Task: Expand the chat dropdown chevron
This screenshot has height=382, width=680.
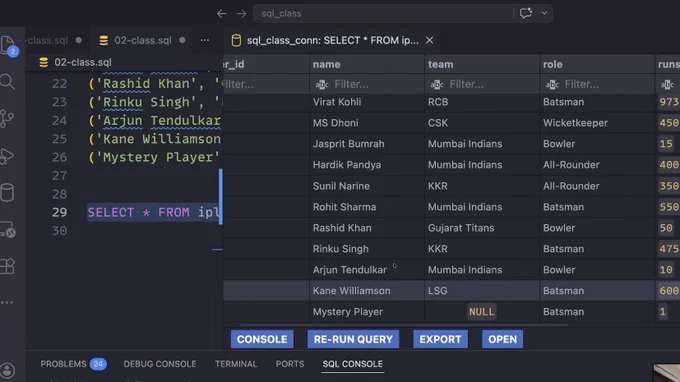Action: (544, 13)
